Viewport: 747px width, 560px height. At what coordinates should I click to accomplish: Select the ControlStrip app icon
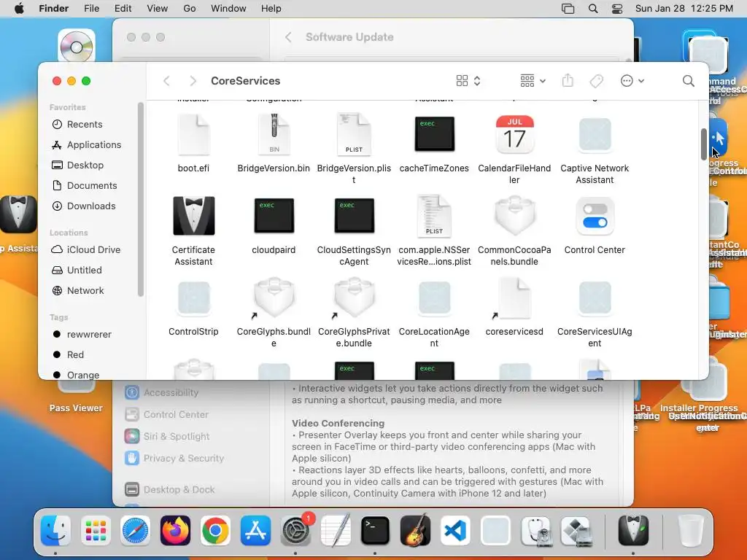pos(193,298)
